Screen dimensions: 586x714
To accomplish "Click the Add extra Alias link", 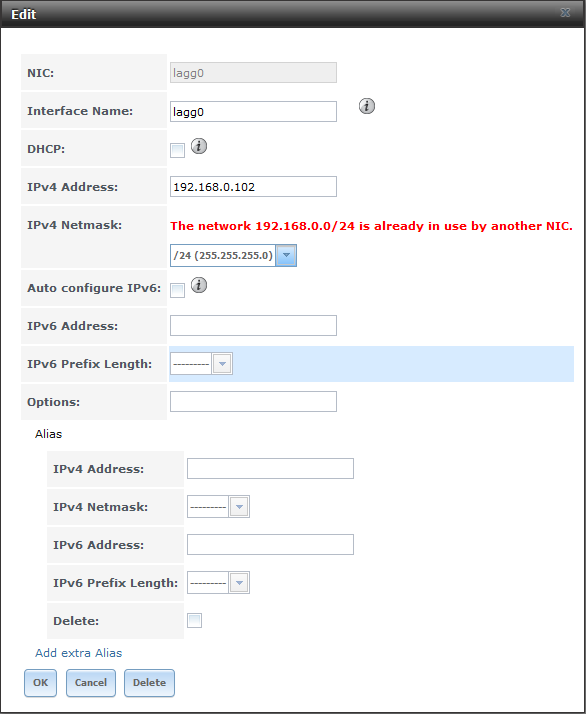I will [x=79, y=653].
